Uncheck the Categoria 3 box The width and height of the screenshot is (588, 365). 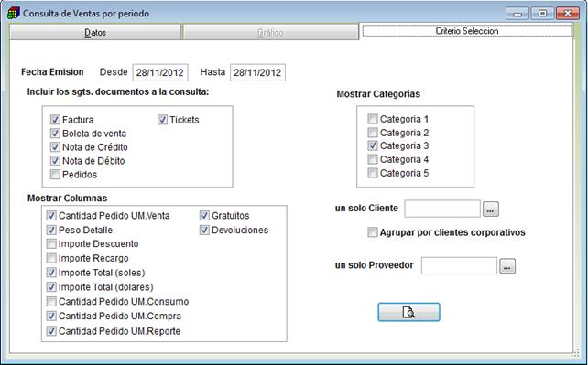(373, 145)
